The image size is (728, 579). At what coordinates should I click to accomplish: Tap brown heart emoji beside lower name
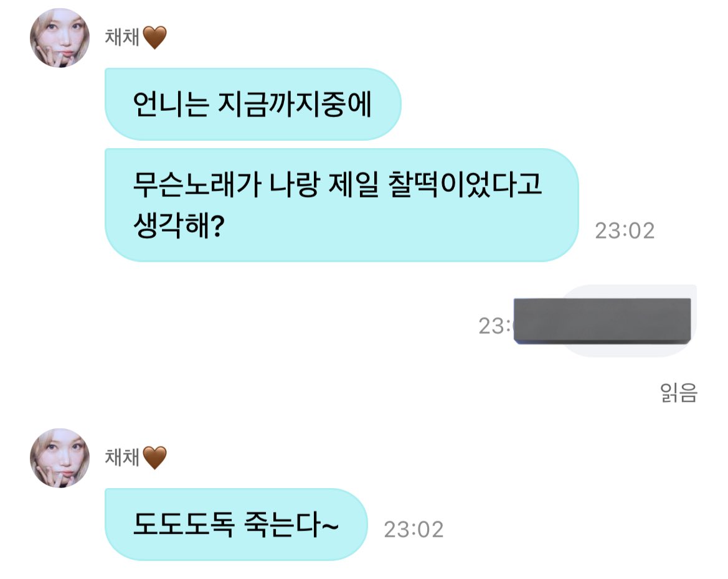click(x=154, y=458)
